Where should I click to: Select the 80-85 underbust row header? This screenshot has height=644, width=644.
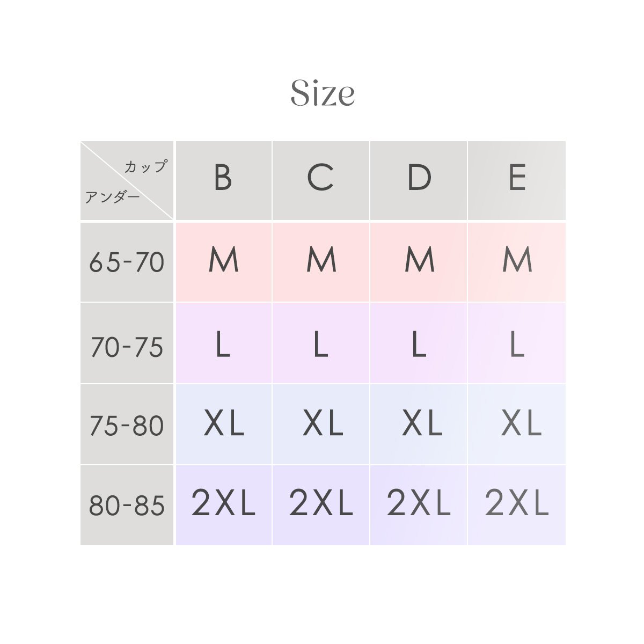(127, 506)
